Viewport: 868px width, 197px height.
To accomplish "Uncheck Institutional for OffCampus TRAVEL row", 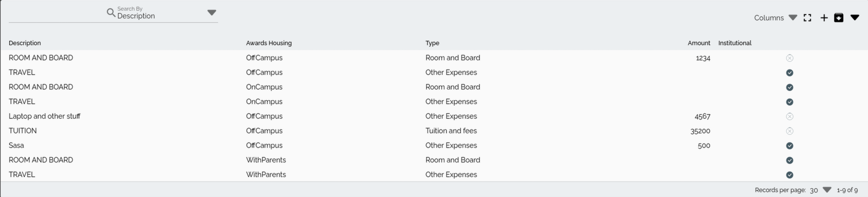I will coord(789,72).
